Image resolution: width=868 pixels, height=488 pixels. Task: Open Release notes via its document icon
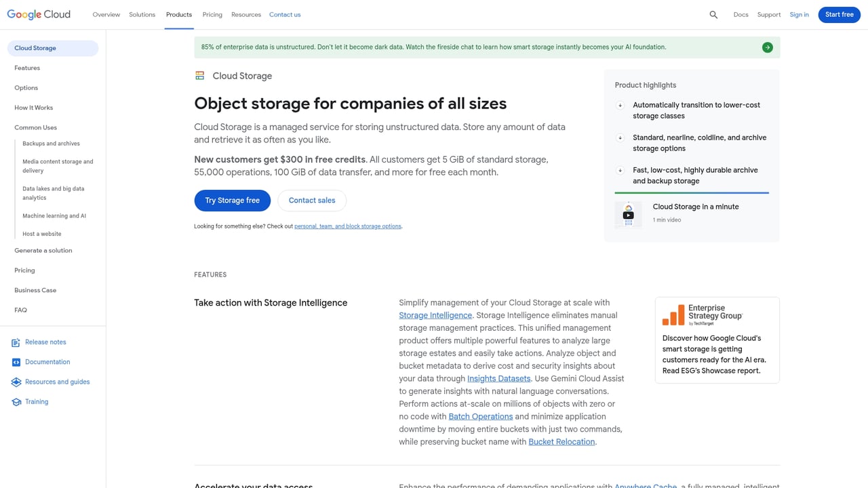15,342
